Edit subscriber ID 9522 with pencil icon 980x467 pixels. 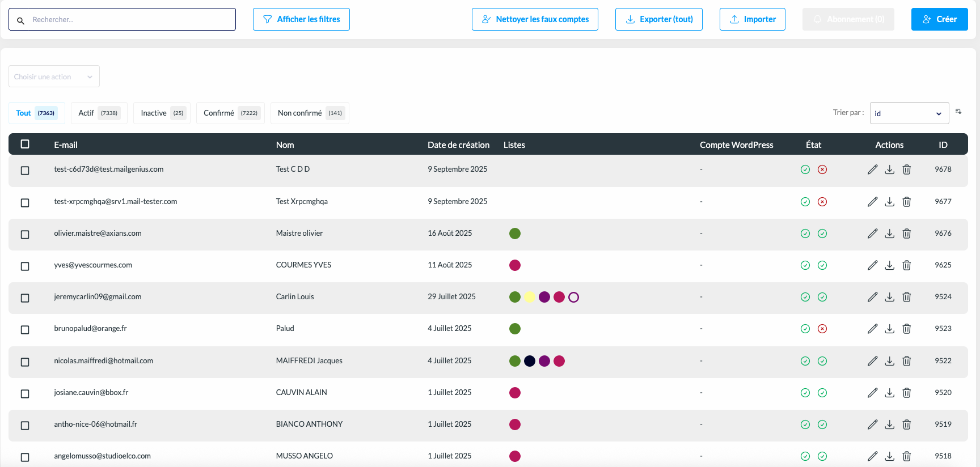click(872, 361)
